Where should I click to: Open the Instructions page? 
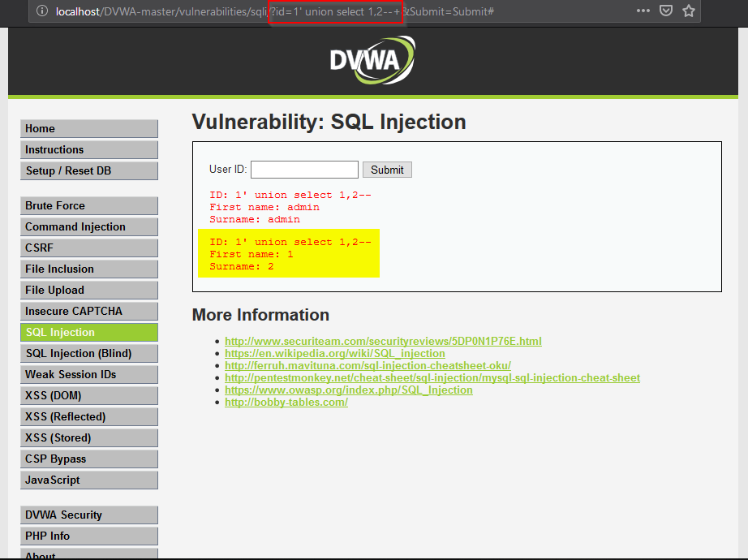(x=89, y=150)
